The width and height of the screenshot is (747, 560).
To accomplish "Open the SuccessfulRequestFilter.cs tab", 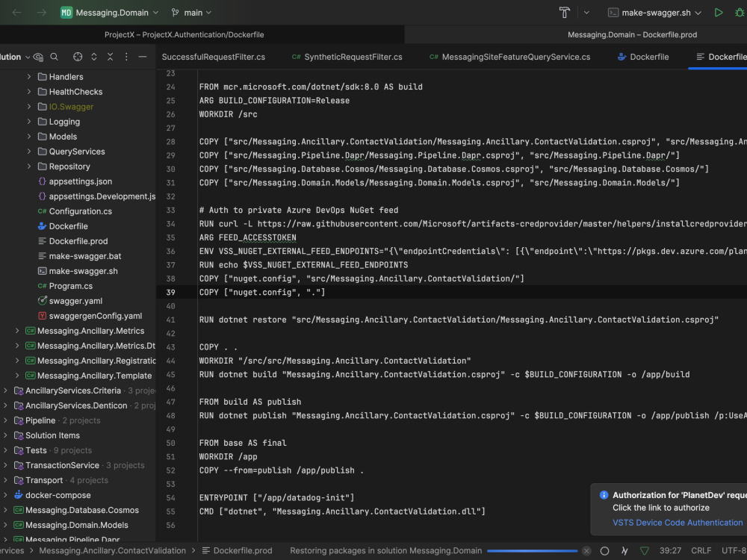I will click(x=214, y=57).
